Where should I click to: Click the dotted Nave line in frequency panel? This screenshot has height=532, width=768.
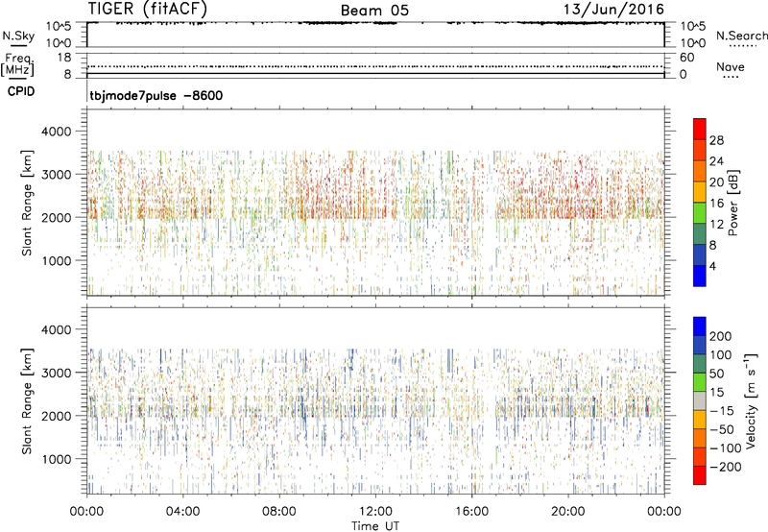point(375,66)
